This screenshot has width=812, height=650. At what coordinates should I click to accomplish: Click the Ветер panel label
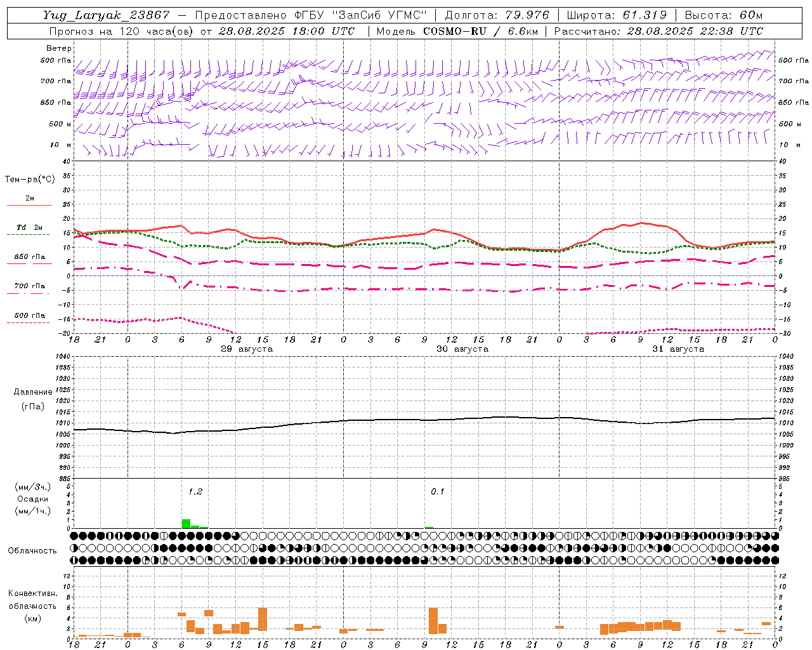click(59, 48)
